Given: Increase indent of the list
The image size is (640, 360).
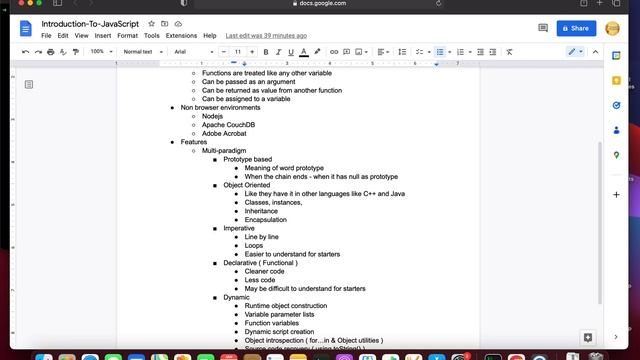Looking at the screenshot, I should click(493, 52).
